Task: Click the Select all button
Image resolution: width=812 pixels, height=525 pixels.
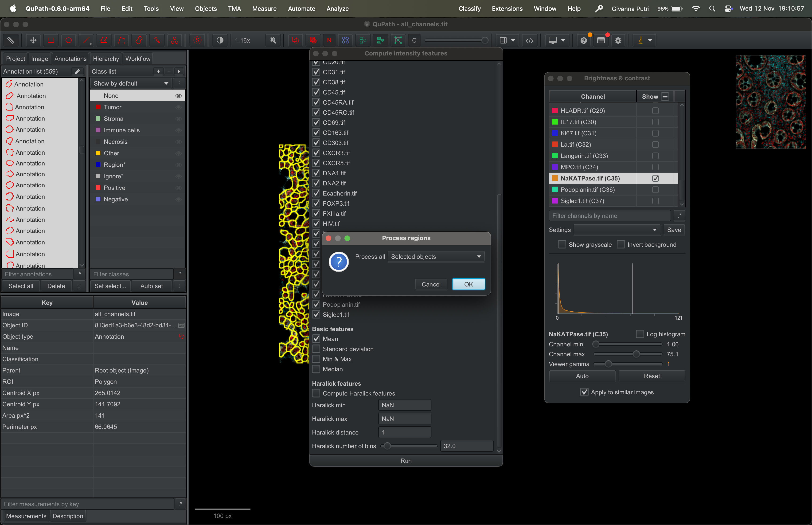Action: coord(21,286)
